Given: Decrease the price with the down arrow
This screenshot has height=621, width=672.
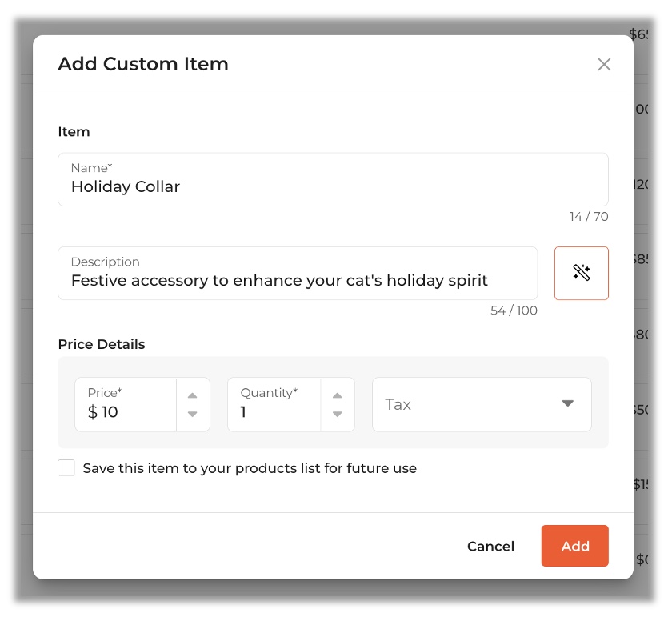Looking at the screenshot, I should point(192,414).
